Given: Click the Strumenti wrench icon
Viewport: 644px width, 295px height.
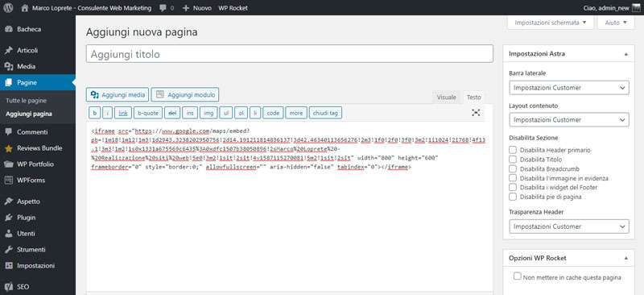Looking at the screenshot, I should pyautogui.click(x=9, y=249).
